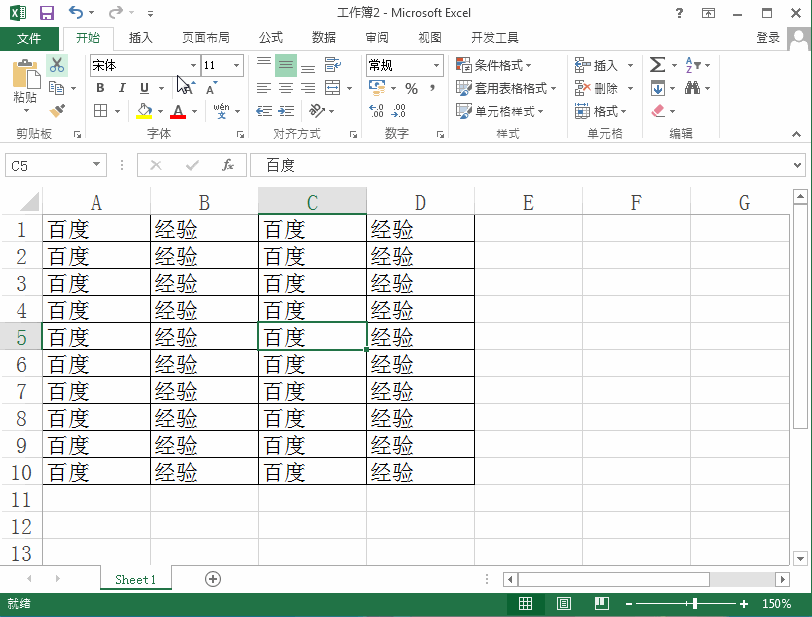Switch to the 数据 ribbon tab

click(x=324, y=38)
